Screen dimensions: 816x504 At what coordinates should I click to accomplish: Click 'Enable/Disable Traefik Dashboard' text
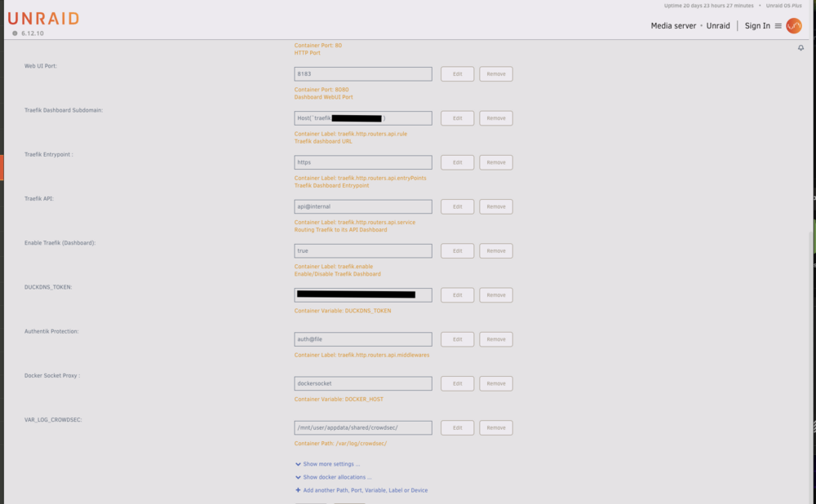click(338, 273)
